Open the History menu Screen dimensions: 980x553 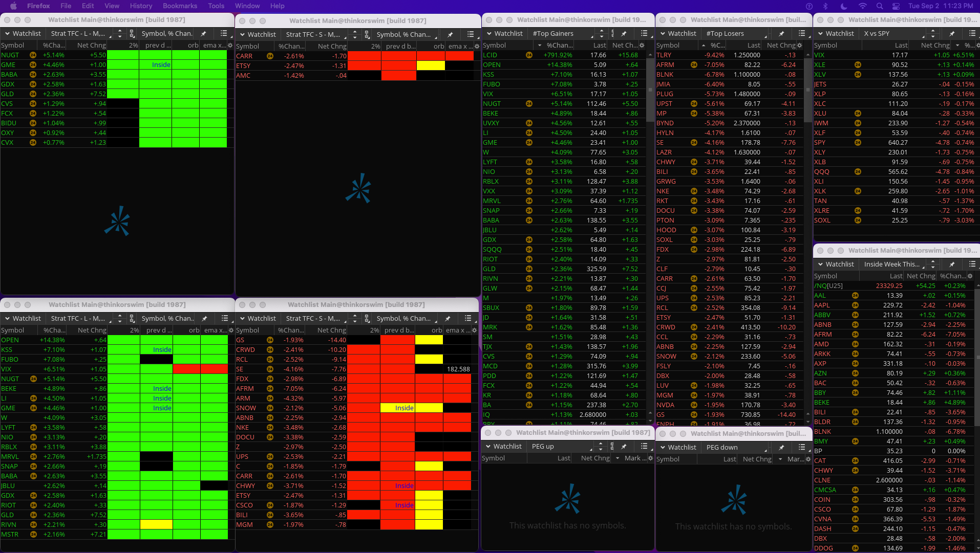click(141, 6)
